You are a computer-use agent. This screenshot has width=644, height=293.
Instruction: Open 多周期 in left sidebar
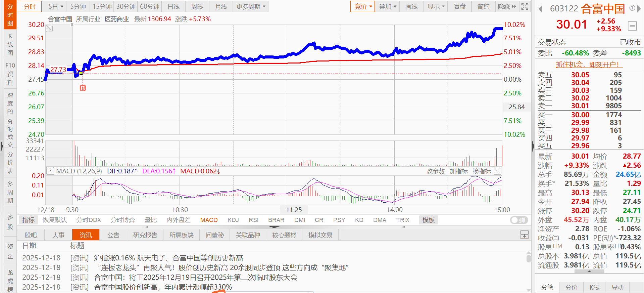click(x=10, y=192)
